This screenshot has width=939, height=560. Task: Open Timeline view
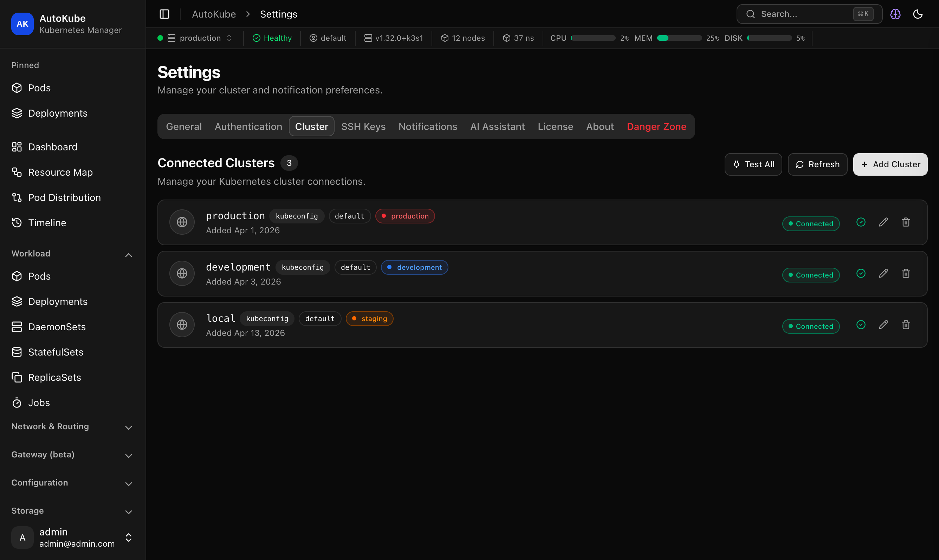pyautogui.click(x=73, y=223)
